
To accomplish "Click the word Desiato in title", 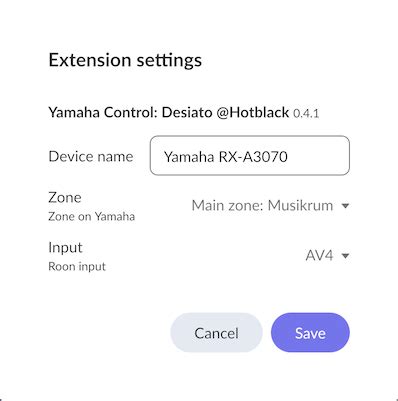I will tap(187, 112).
